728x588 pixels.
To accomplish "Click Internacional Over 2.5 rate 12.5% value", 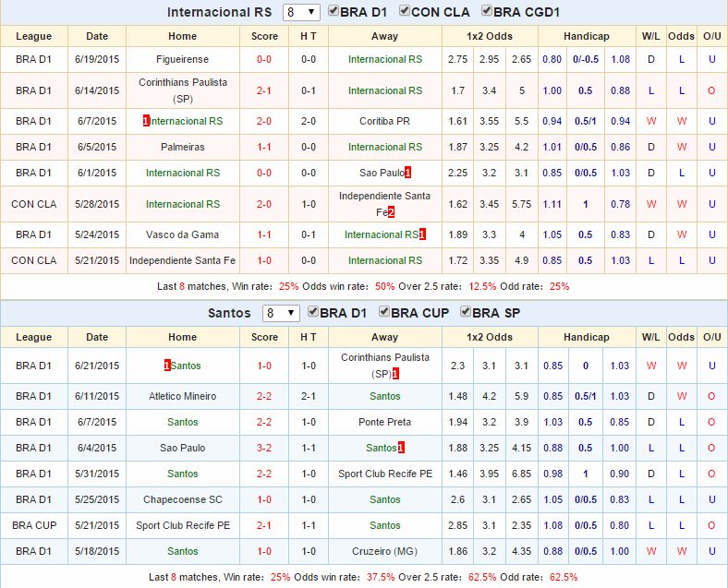I will (482, 286).
